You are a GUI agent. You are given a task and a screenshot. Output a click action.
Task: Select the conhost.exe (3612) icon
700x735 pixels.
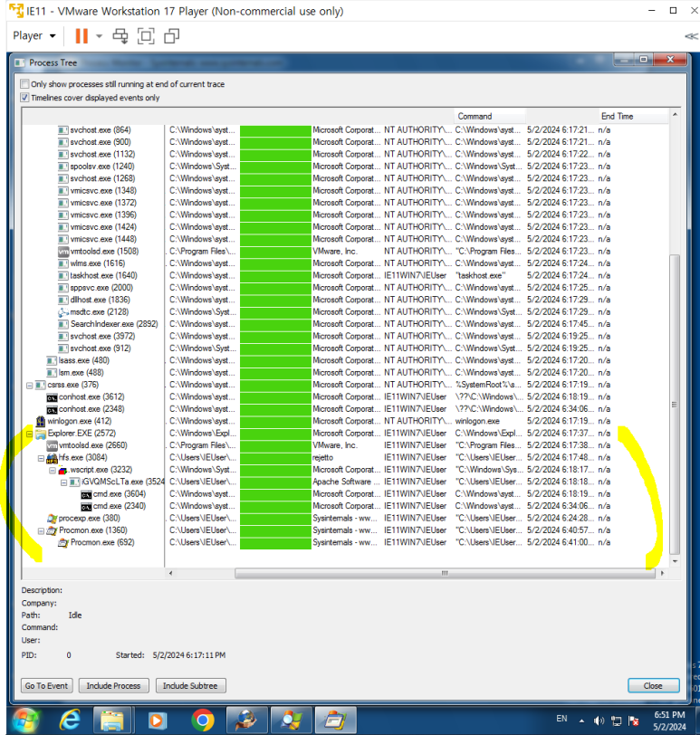[52, 397]
